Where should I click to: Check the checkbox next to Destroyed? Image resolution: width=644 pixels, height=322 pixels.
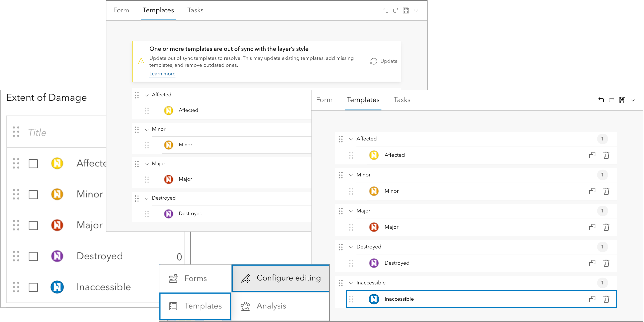(33, 256)
